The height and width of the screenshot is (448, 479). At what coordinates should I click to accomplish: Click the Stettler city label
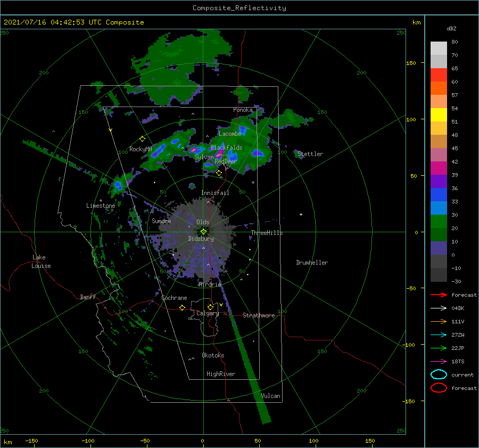point(310,154)
